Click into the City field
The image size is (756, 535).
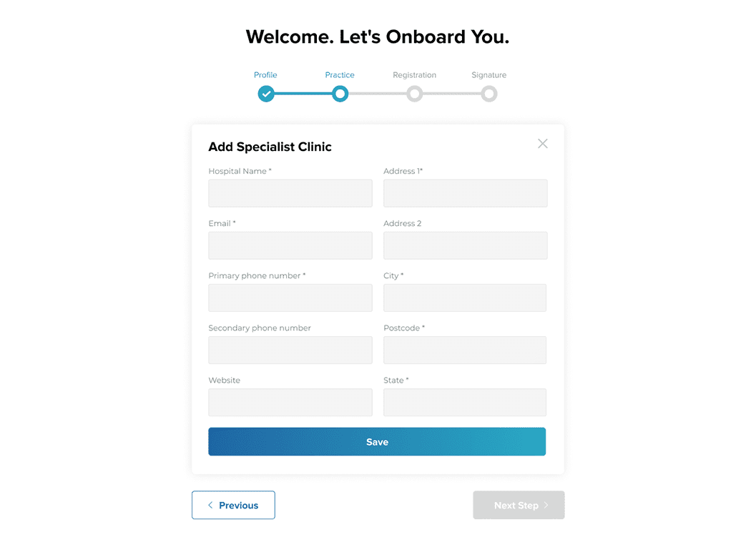465,298
